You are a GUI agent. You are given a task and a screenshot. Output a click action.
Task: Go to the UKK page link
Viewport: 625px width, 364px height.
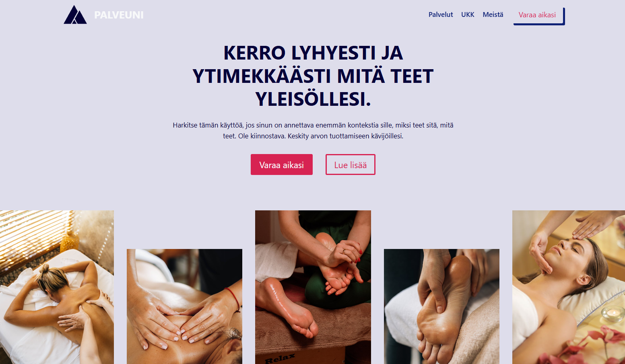pos(468,14)
